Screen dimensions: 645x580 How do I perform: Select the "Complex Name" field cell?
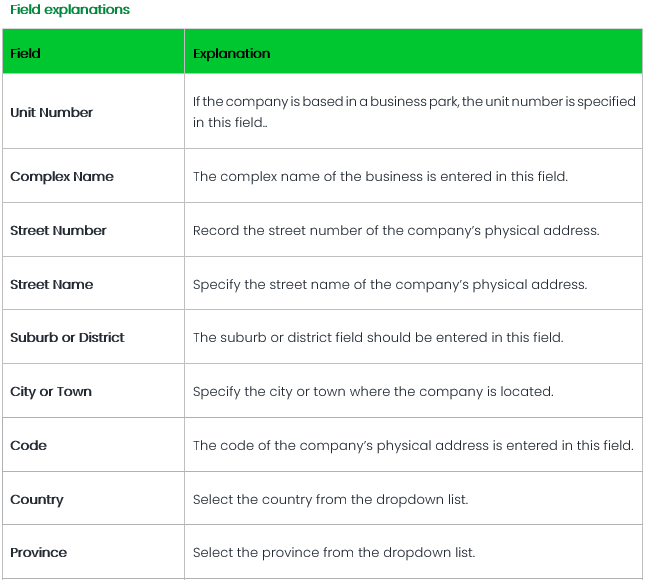pos(62,176)
